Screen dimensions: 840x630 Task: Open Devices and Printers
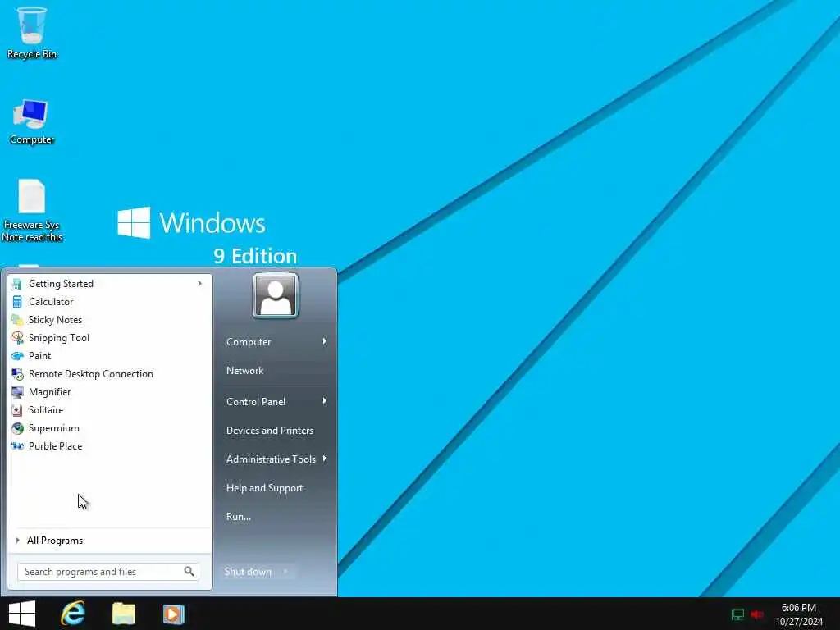(x=270, y=431)
